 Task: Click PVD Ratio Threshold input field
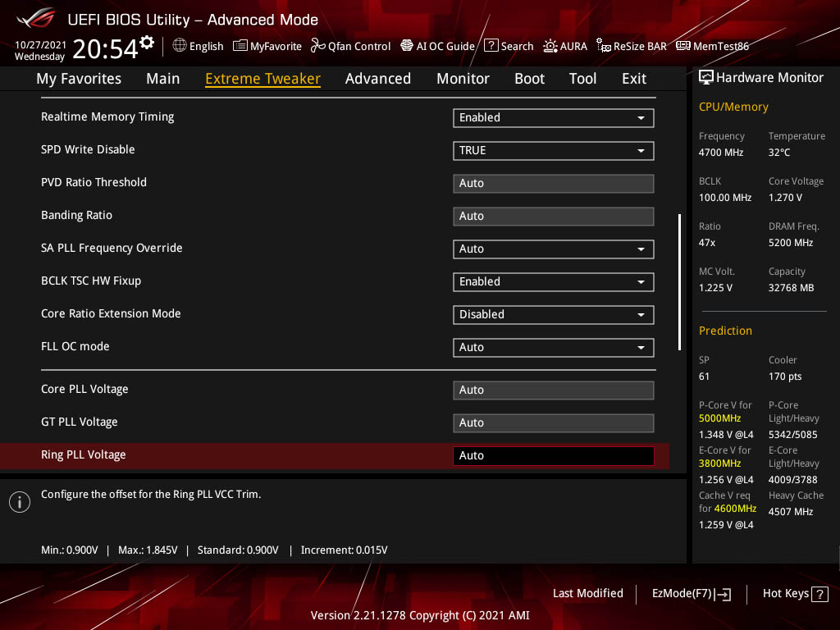click(x=554, y=183)
